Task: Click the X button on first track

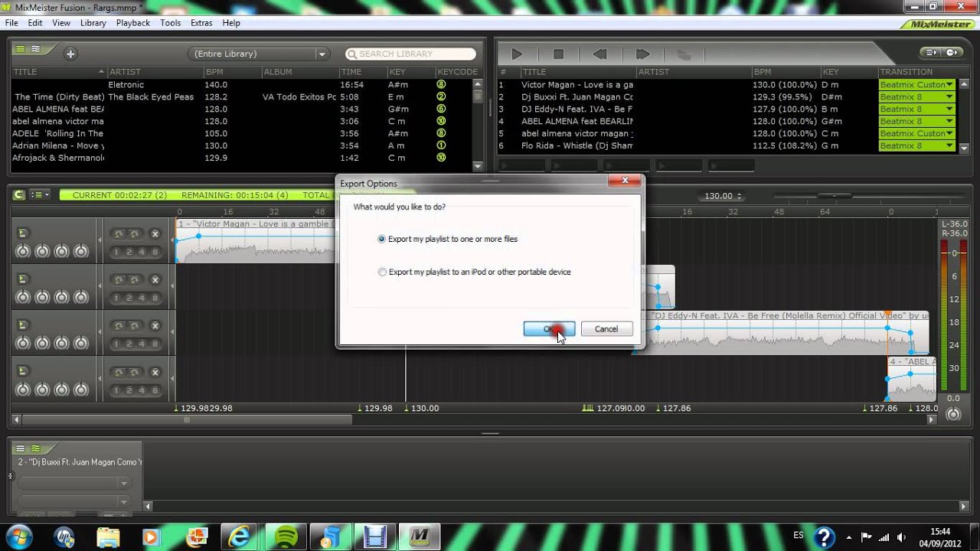Action: tap(155, 234)
